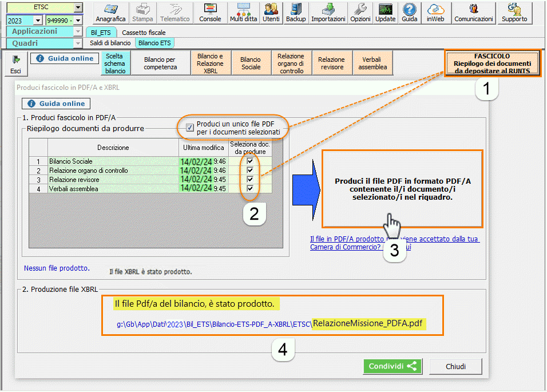Open the Bilancio Sociale section button
This screenshot has height=392, width=547.
coord(251,63)
